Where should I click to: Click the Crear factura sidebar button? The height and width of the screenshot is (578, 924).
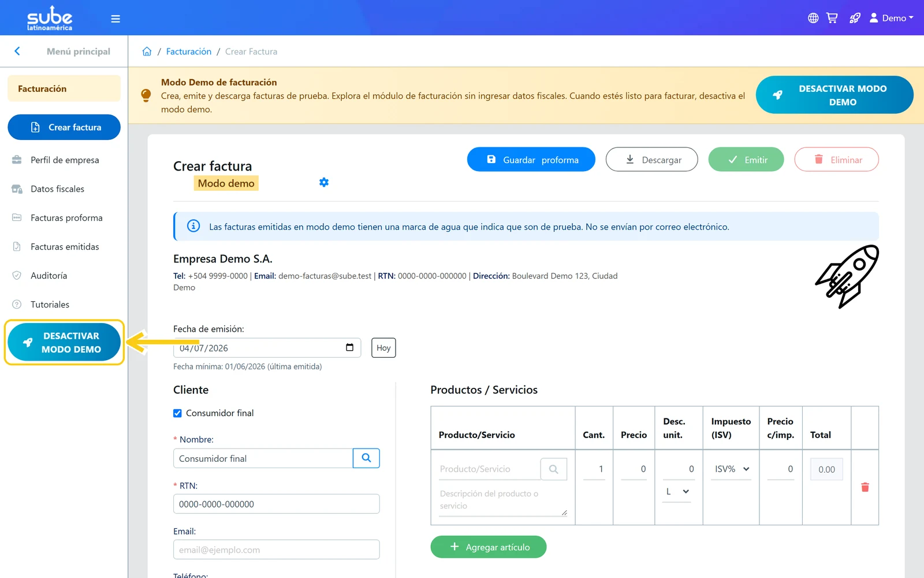64,127
